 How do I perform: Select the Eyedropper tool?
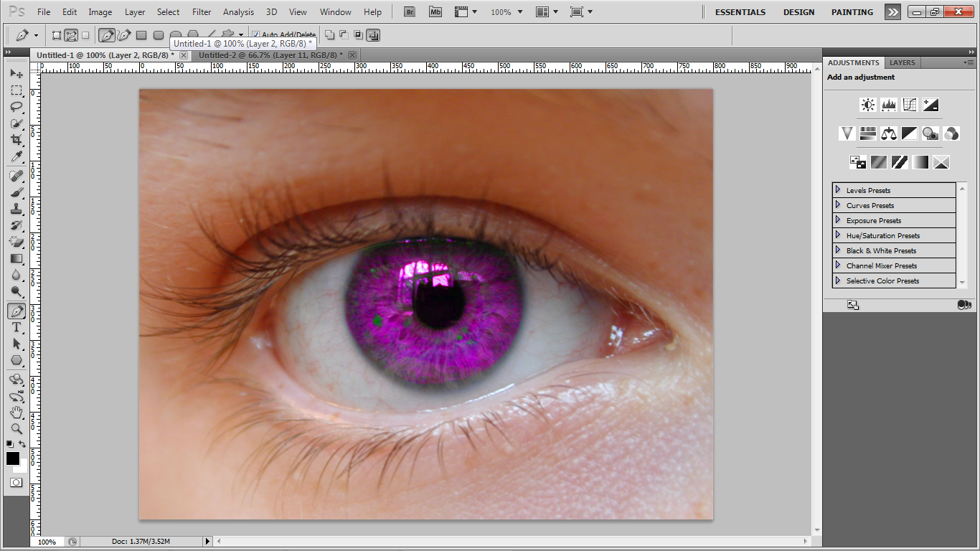[x=16, y=156]
